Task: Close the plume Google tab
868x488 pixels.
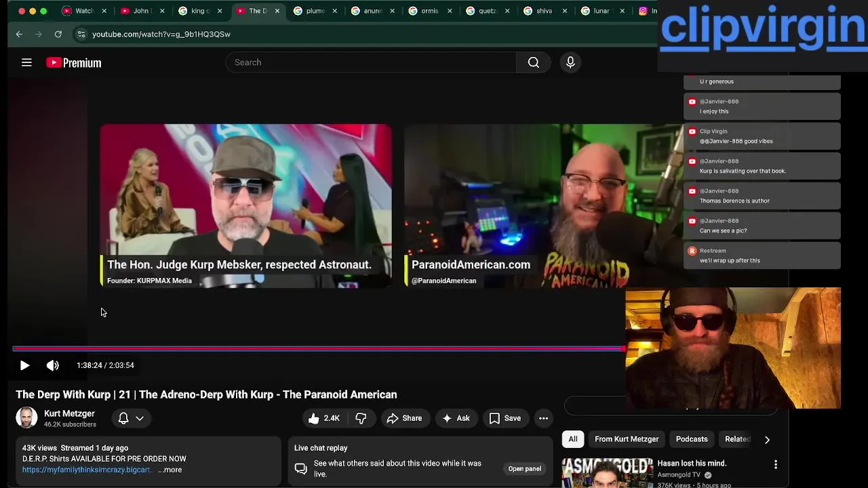Action: pos(335,11)
